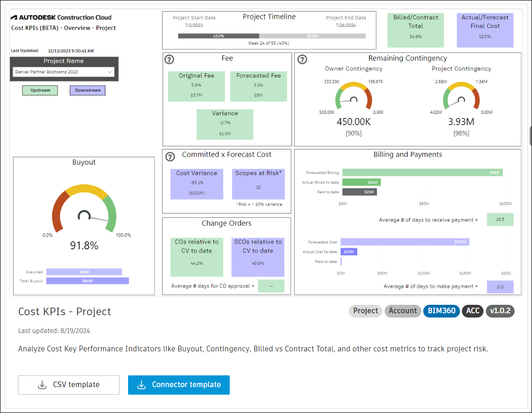Click the Project End Date 7/26/2024 value
The width and height of the screenshot is (532, 413).
(x=346, y=25)
